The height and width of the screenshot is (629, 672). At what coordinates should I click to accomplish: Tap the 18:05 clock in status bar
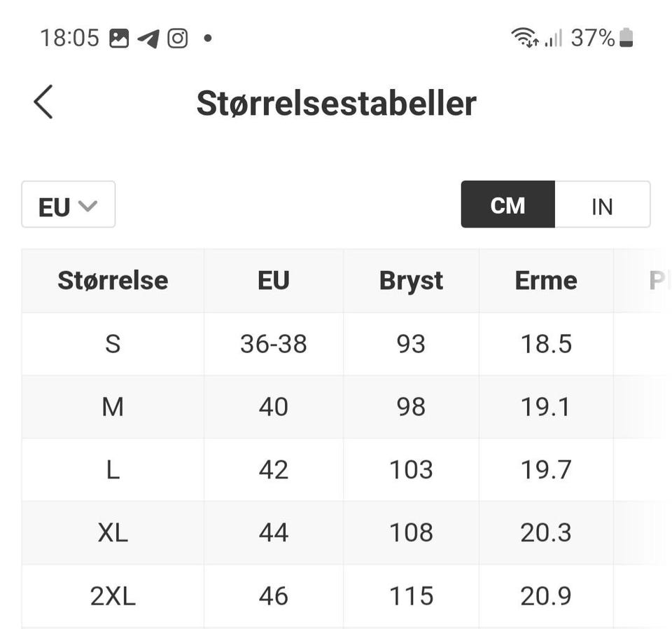pyautogui.click(x=69, y=38)
